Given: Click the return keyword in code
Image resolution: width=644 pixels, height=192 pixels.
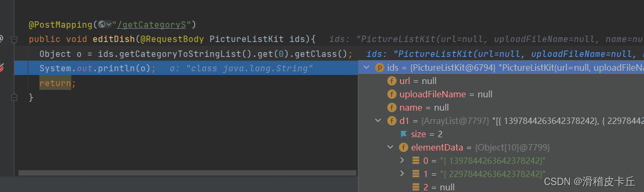Looking at the screenshot, I should coord(55,83).
